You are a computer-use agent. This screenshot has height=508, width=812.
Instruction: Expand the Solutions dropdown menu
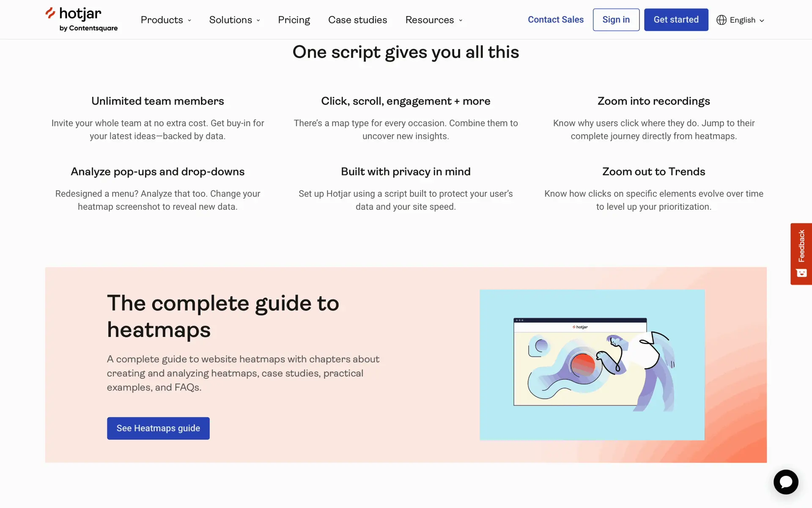tap(234, 20)
